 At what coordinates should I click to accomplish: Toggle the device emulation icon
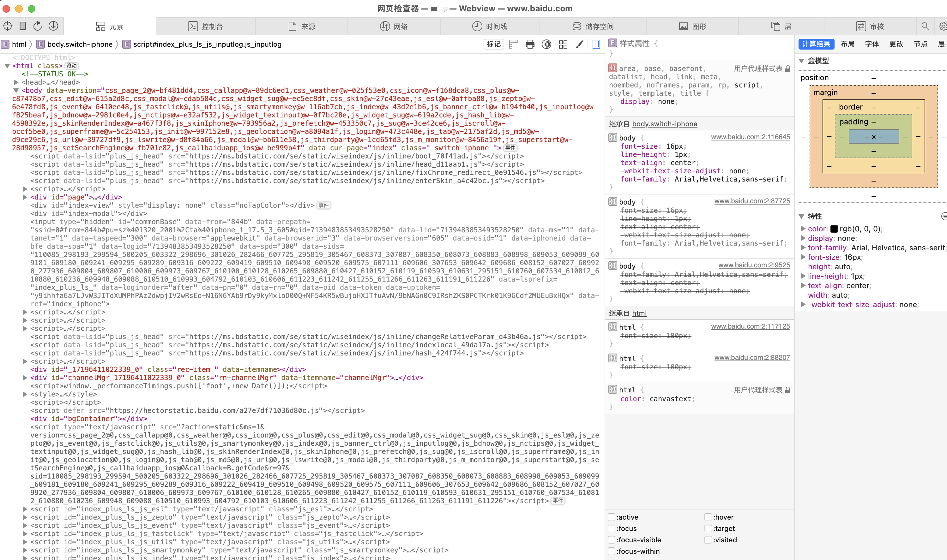click(x=23, y=26)
